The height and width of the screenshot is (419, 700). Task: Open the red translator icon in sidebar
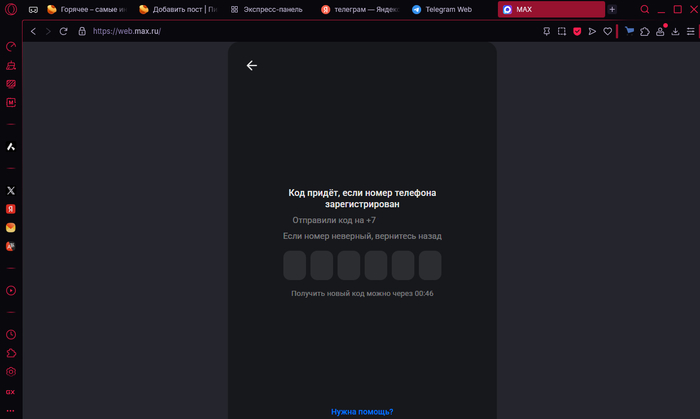click(11, 246)
